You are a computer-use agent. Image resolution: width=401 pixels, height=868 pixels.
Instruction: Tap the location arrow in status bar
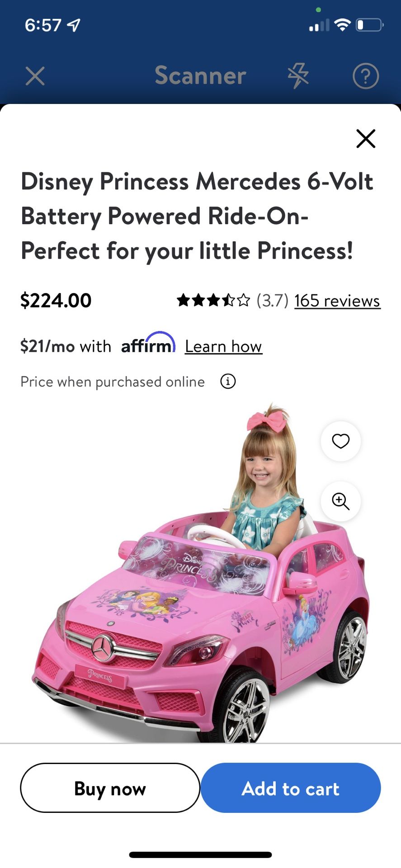74,25
